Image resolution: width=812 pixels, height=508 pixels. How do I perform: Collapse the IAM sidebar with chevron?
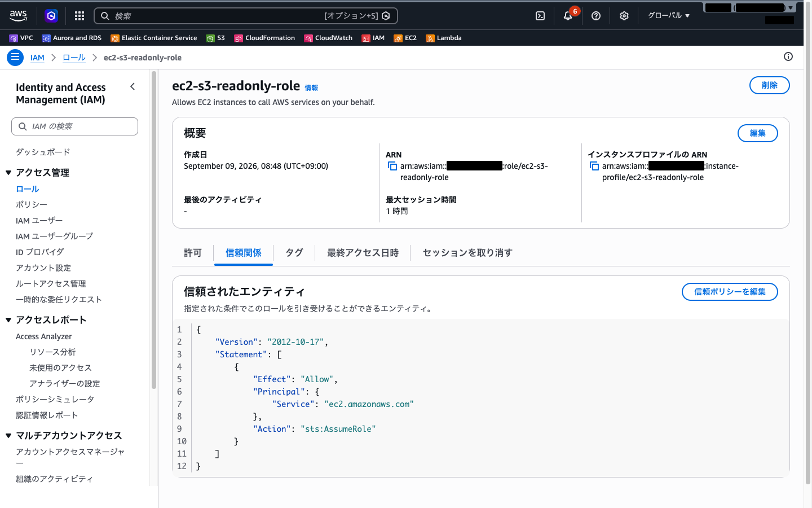[x=133, y=86]
